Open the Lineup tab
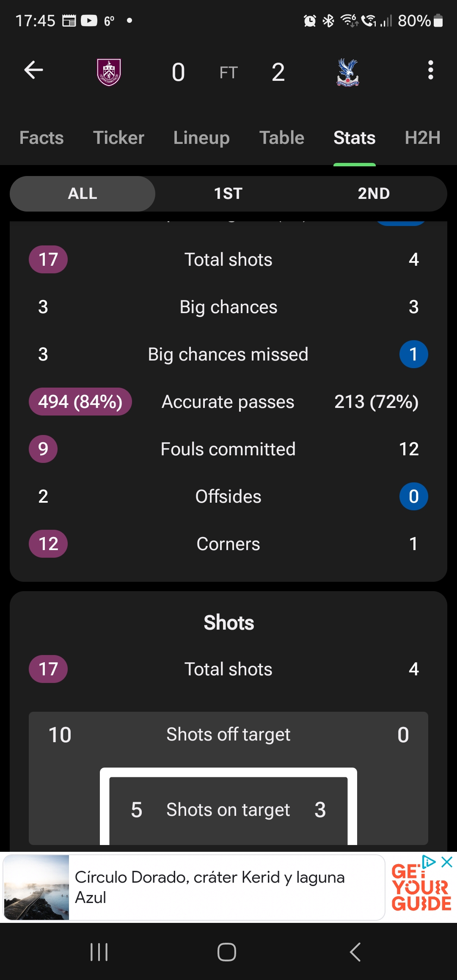 201,138
